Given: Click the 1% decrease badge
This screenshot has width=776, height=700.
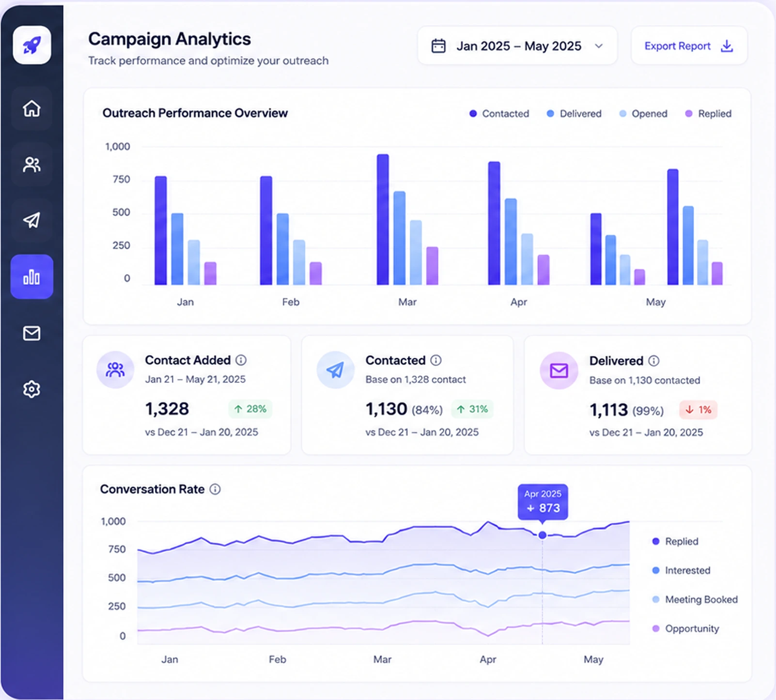Looking at the screenshot, I should point(698,410).
